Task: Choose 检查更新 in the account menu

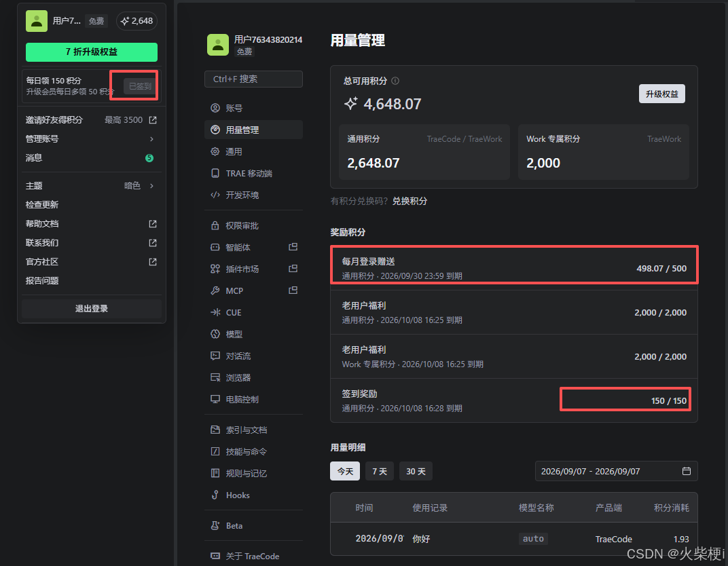Action: click(x=91, y=205)
